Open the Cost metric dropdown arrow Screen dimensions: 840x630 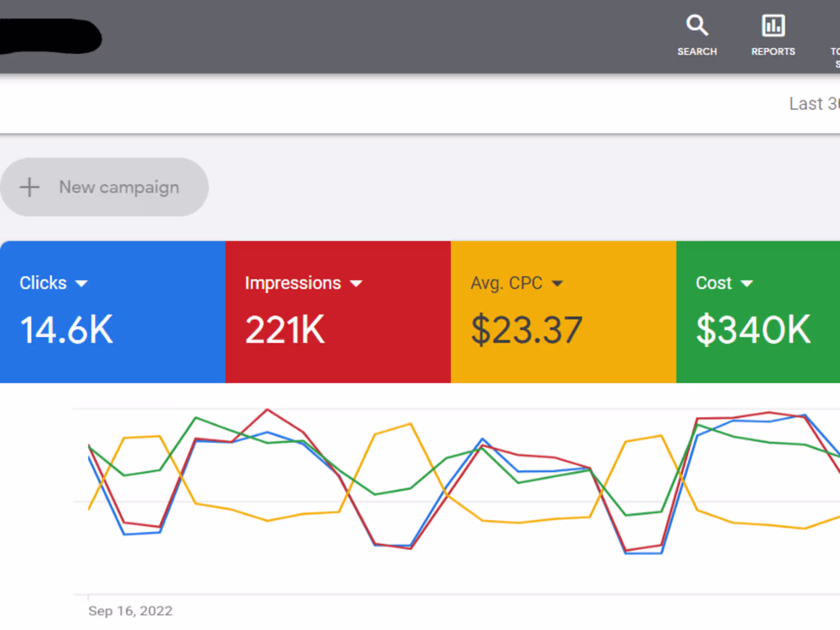pos(746,283)
